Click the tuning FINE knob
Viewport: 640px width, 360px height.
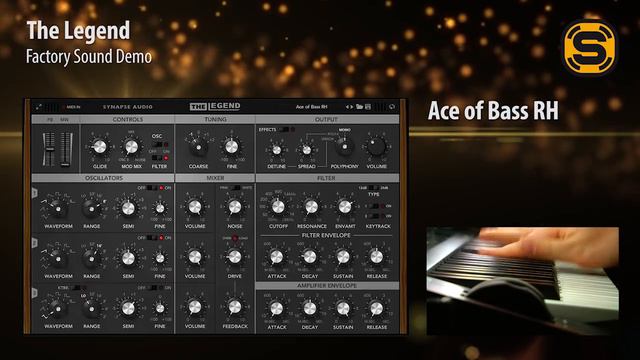[231, 147]
